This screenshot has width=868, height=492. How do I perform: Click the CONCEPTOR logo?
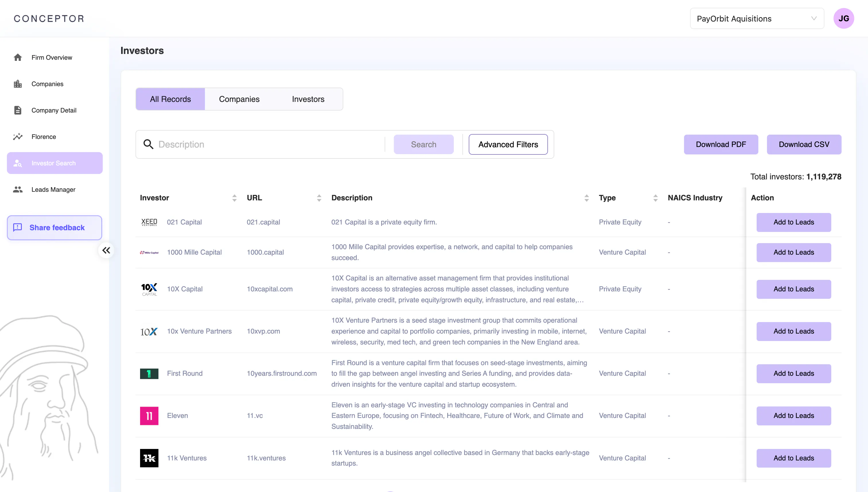(x=49, y=19)
